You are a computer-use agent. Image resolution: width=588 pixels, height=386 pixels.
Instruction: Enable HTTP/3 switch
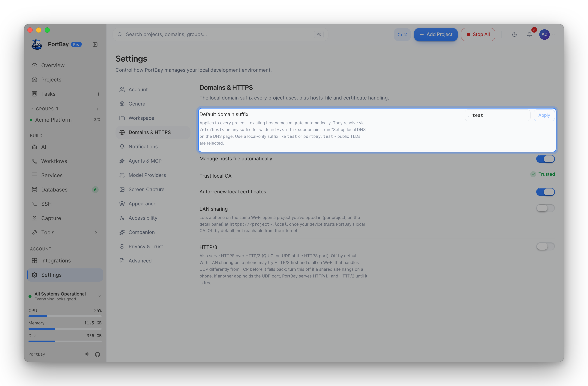click(545, 247)
